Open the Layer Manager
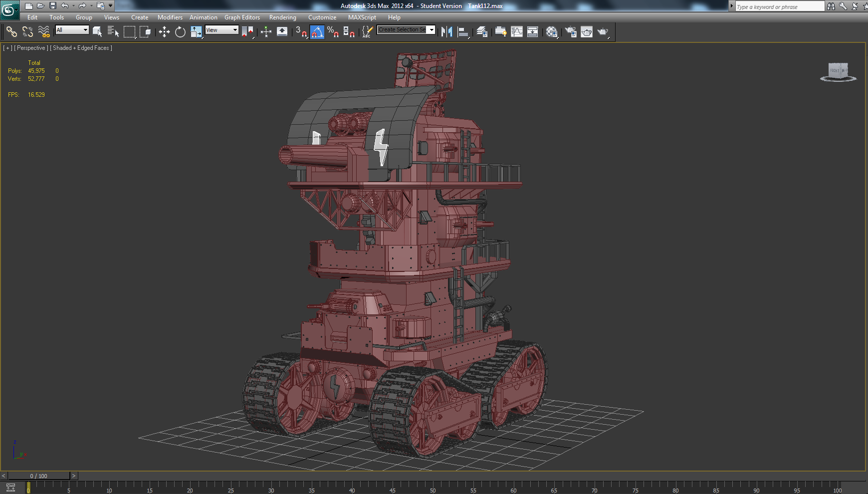This screenshot has width=868, height=494. (481, 32)
